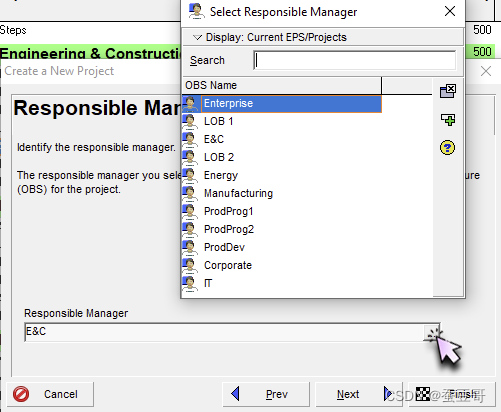Click the browse button in Responsible Manager field

pos(432,332)
